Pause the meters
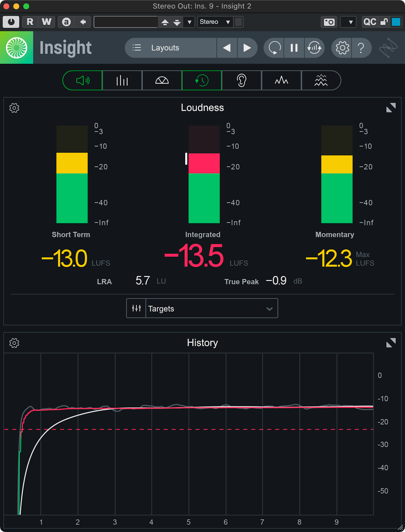The image size is (405, 532). [x=294, y=48]
